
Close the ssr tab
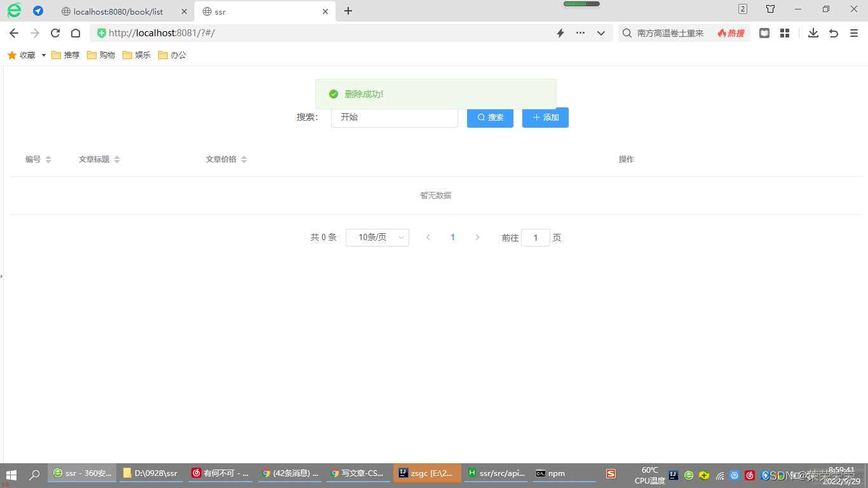(325, 11)
